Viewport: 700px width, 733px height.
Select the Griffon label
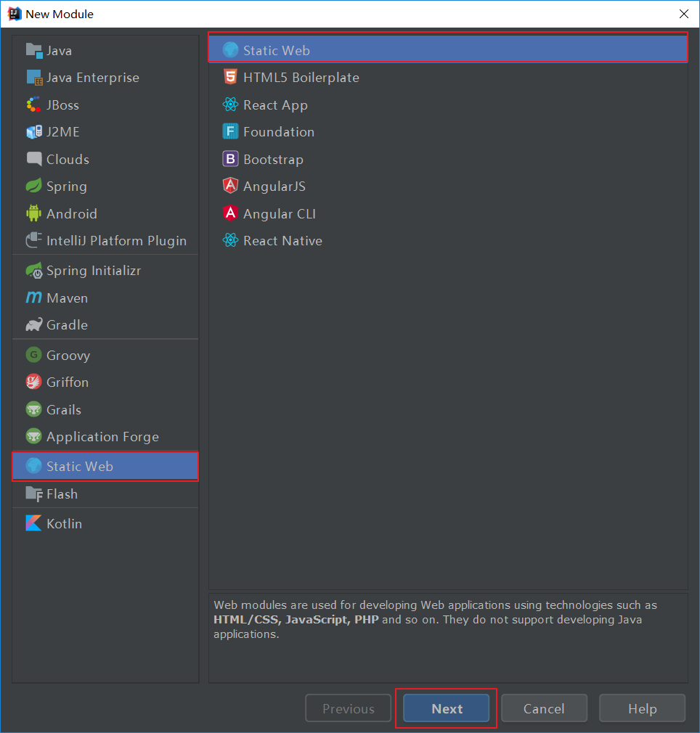tap(68, 382)
